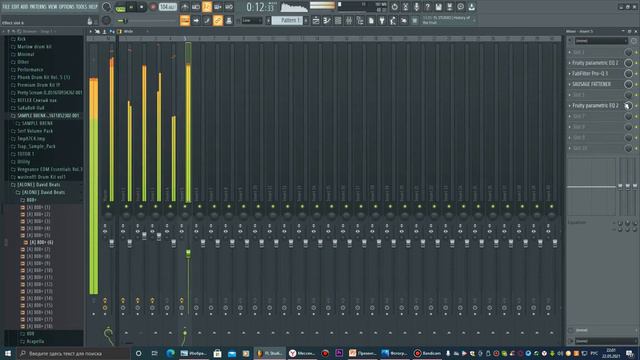Toggle SAUSAGE FATTENER enable LED
Viewport: 640px width, 360px height.
pos(636,84)
